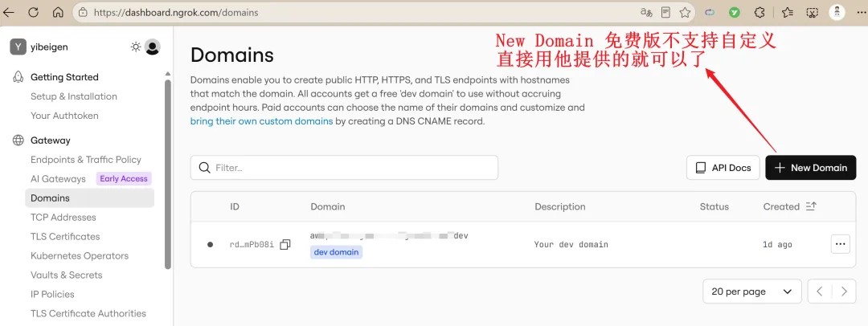Click the Getting Started rocket icon

pos(18,77)
